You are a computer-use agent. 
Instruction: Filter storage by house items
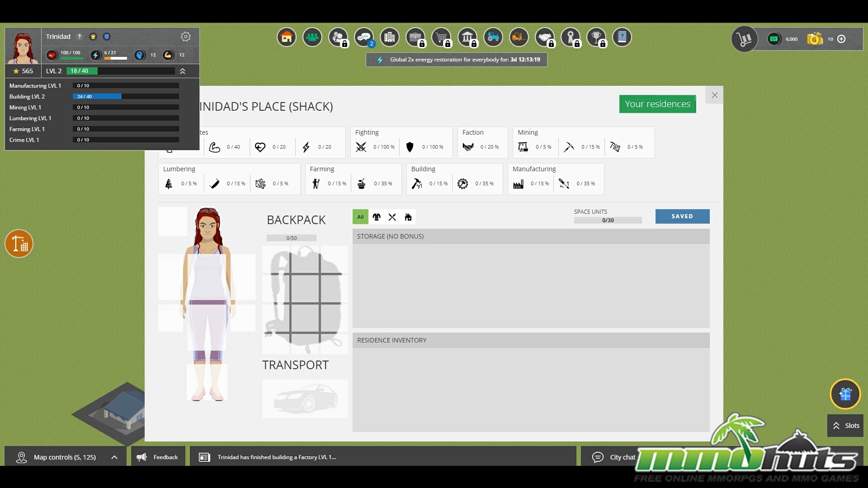(x=408, y=217)
